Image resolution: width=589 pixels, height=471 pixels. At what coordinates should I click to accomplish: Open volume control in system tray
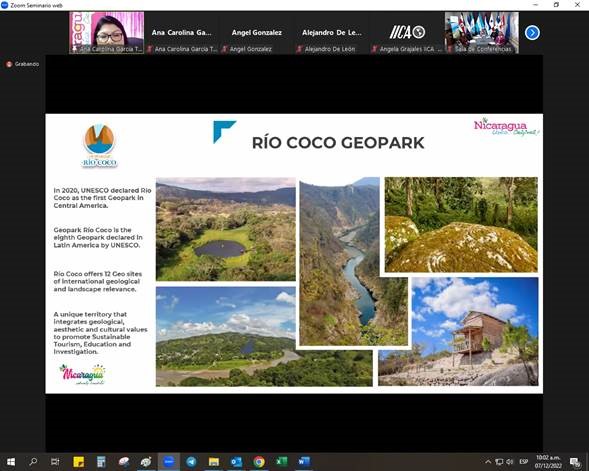point(510,462)
